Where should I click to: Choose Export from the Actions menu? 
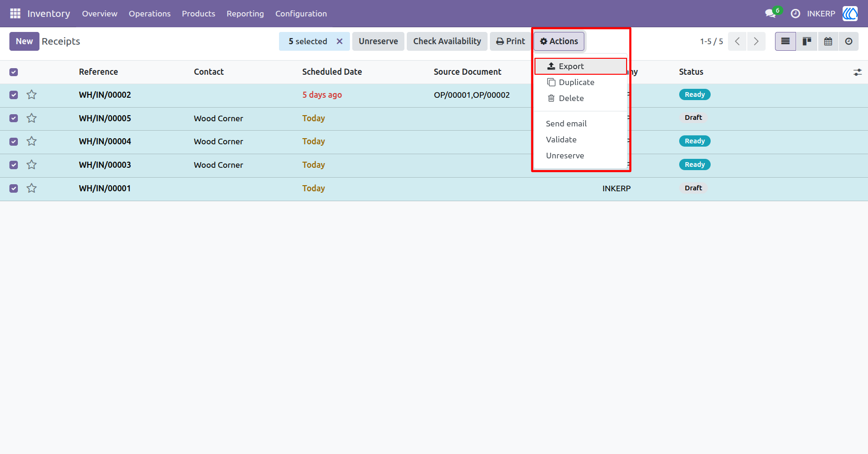coord(581,66)
